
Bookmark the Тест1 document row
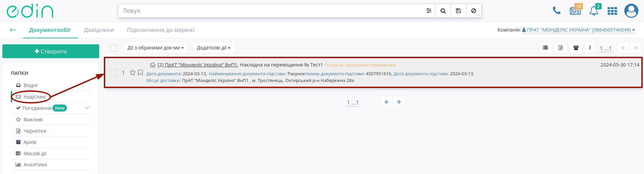click(140, 73)
